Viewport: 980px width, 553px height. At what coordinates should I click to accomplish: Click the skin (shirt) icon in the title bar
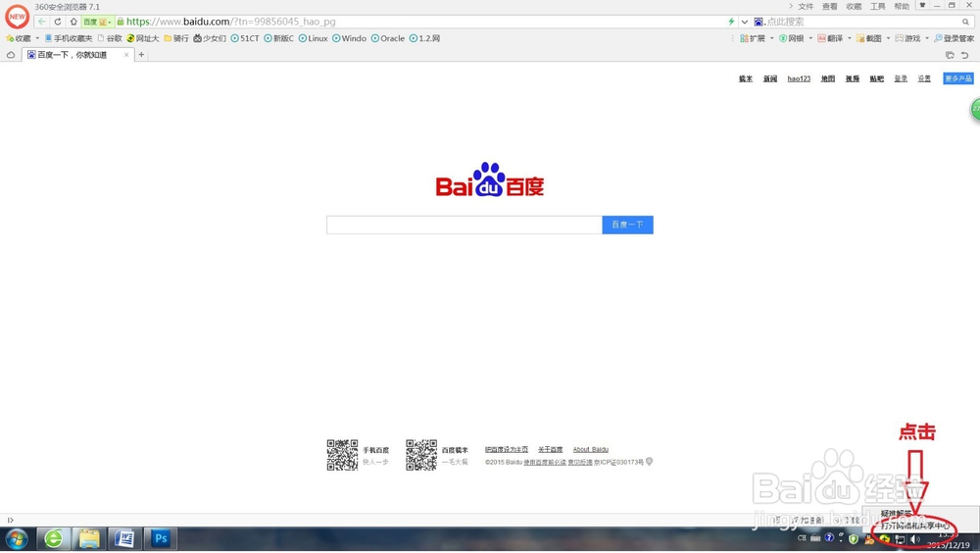click(x=922, y=5)
